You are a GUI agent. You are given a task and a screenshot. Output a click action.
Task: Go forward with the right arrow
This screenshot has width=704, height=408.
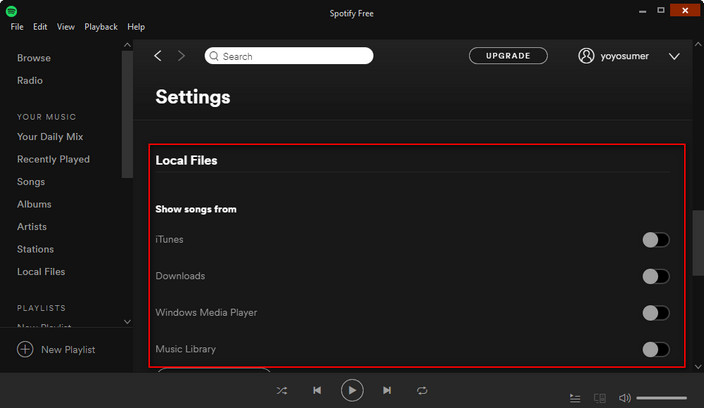[x=181, y=56]
